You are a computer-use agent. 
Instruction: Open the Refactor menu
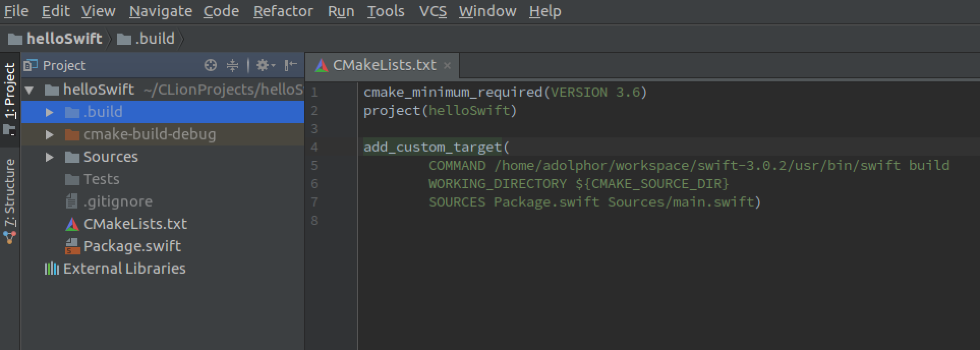tap(283, 11)
